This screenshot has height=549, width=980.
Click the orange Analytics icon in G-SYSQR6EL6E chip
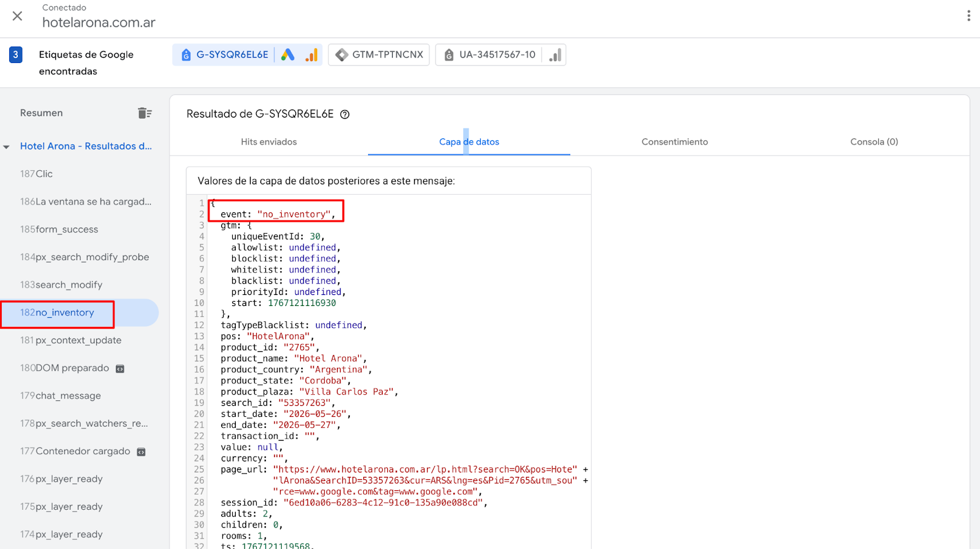point(312,55)
